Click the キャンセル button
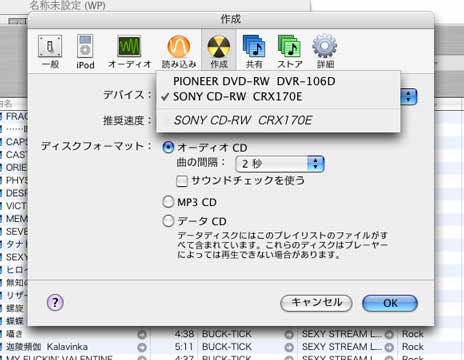 (316, 303)
